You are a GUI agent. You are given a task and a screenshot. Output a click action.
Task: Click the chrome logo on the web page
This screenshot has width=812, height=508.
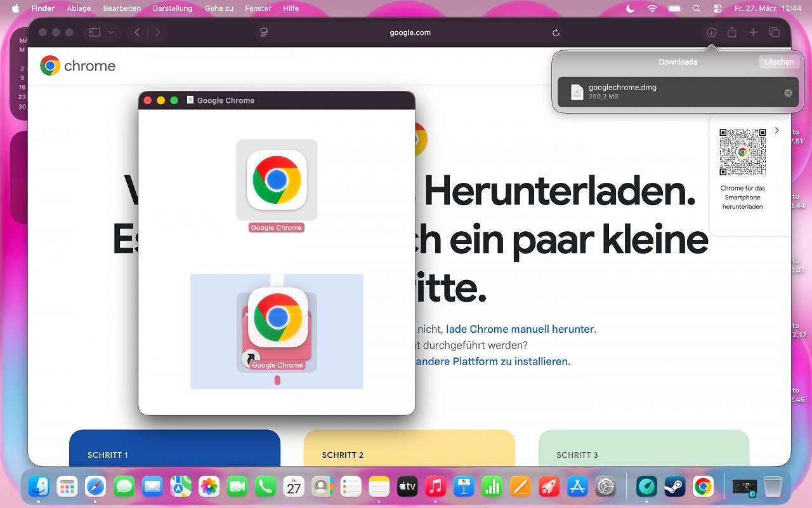(x=78, y=65)
